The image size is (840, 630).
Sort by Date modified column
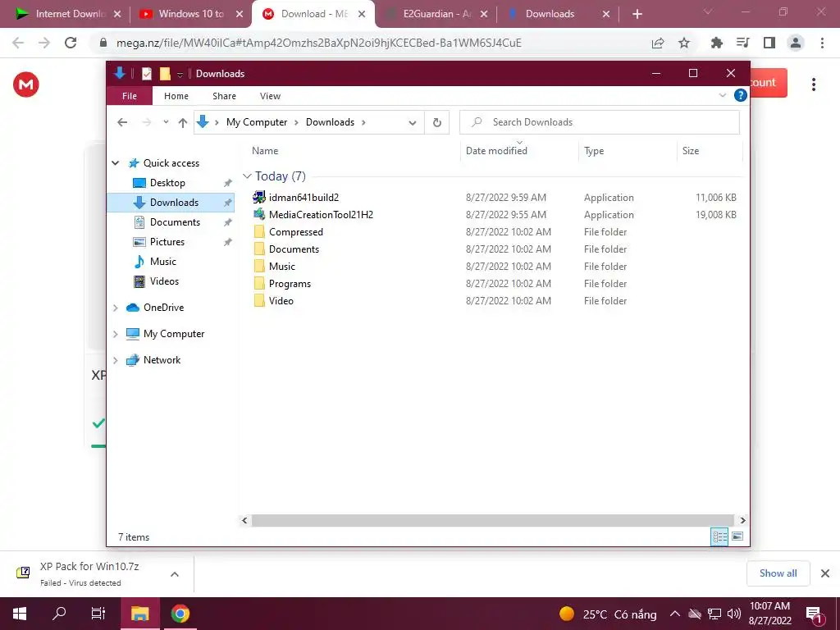click(496, 151)
